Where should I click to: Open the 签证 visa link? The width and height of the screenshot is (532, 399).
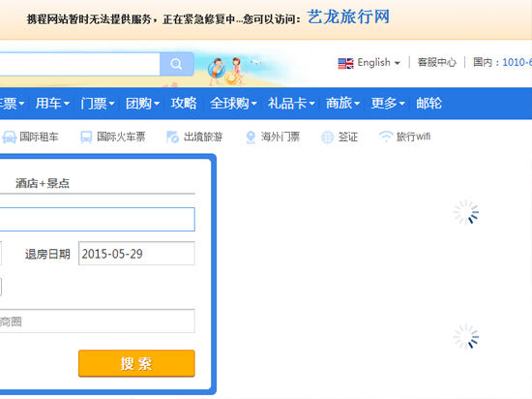[x=348, y=137]
